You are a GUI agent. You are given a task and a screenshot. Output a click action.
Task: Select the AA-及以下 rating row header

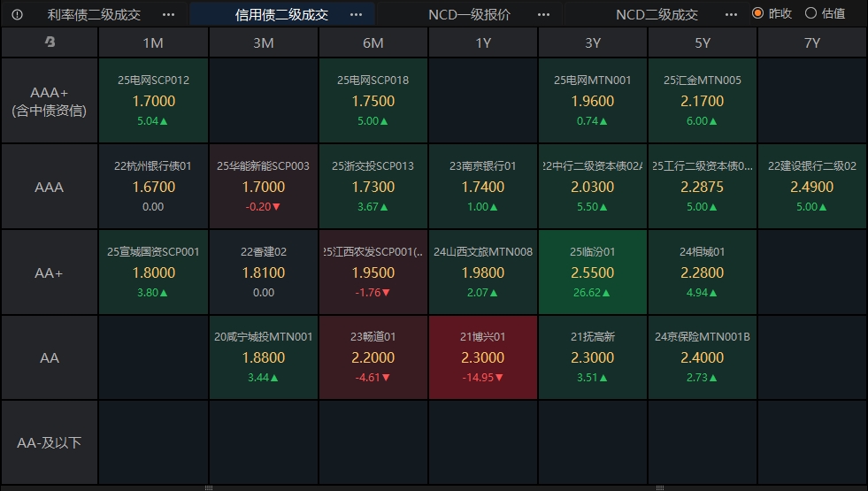50,442
